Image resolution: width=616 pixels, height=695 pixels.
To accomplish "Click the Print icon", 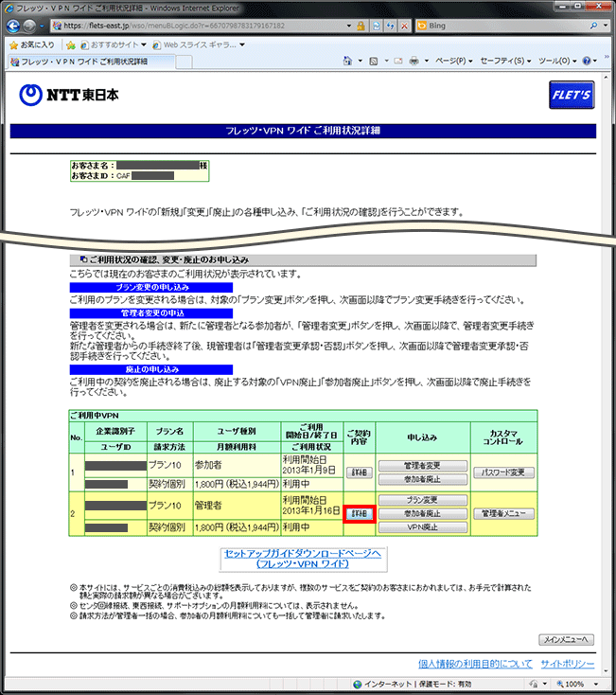I will coord(414,61).
